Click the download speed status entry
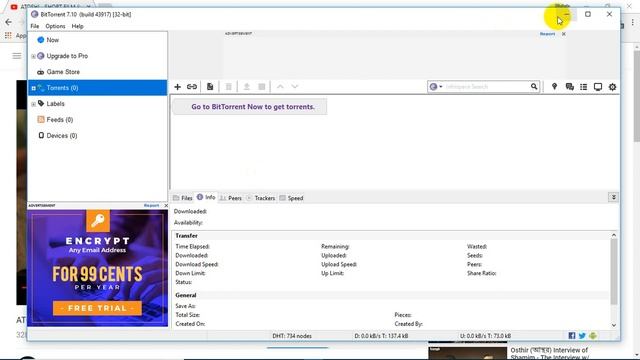Viewport: 640px width, 360px height. click(381, 336)
